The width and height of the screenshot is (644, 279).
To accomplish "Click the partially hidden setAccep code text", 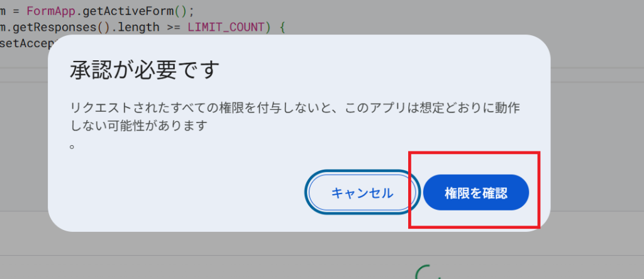I will click(30, 43).
